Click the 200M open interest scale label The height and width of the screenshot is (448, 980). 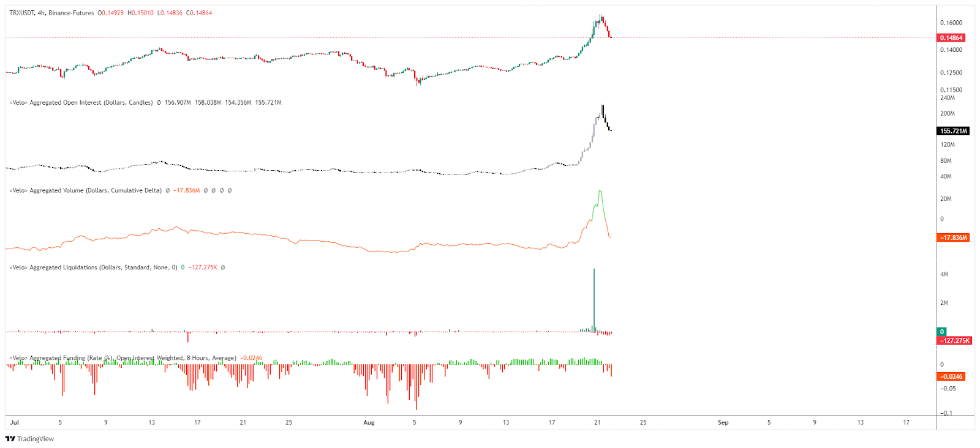(948, 113)
